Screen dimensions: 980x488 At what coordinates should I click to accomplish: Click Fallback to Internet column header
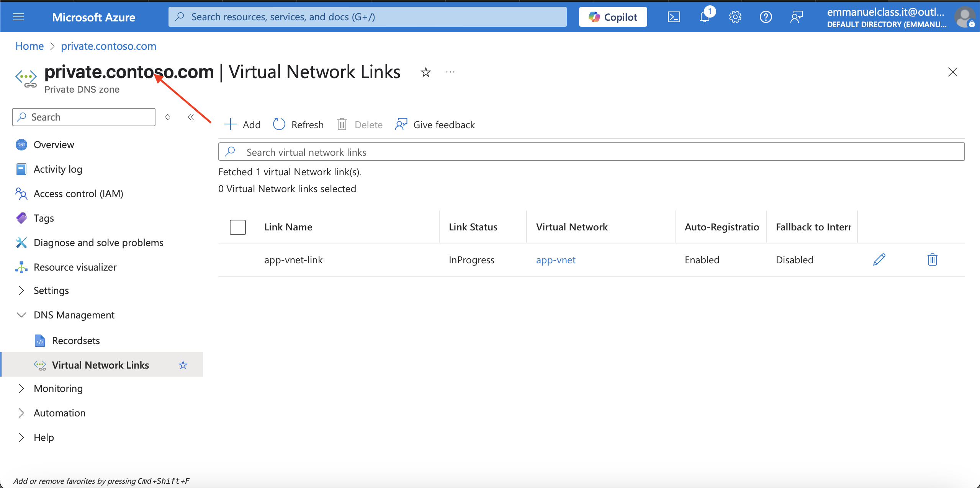pyautogui.click(x=813, y=227)
